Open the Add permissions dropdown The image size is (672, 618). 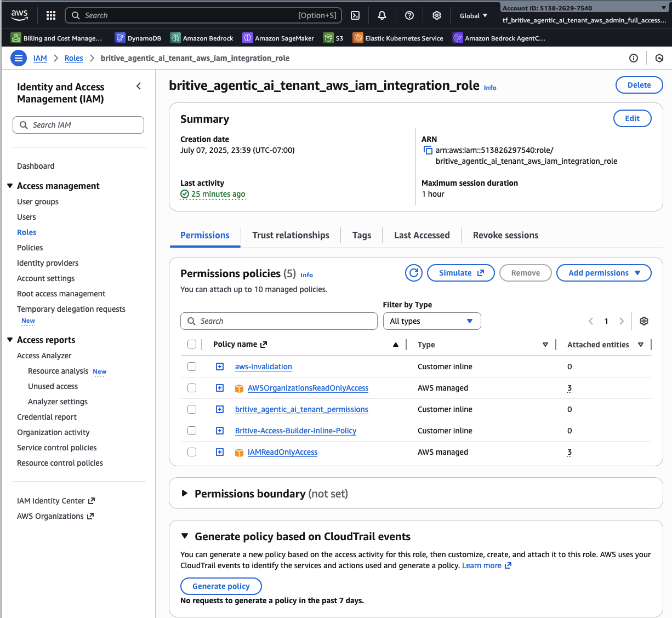(x=603, y=273)
